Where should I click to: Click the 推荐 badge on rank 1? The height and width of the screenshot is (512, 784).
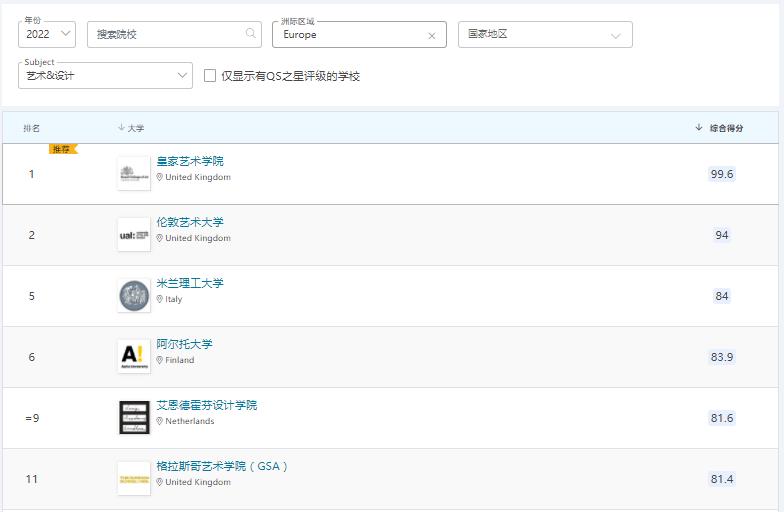point(63,149)
